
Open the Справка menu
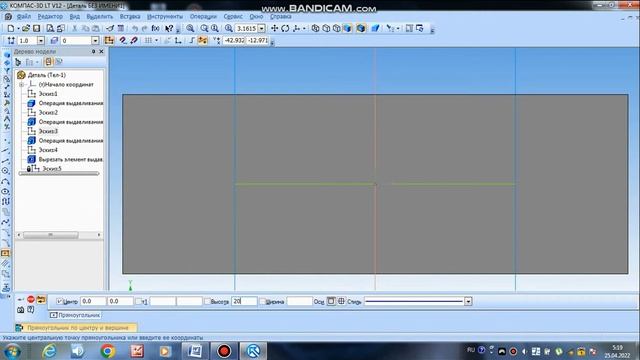tap(280, 17)
